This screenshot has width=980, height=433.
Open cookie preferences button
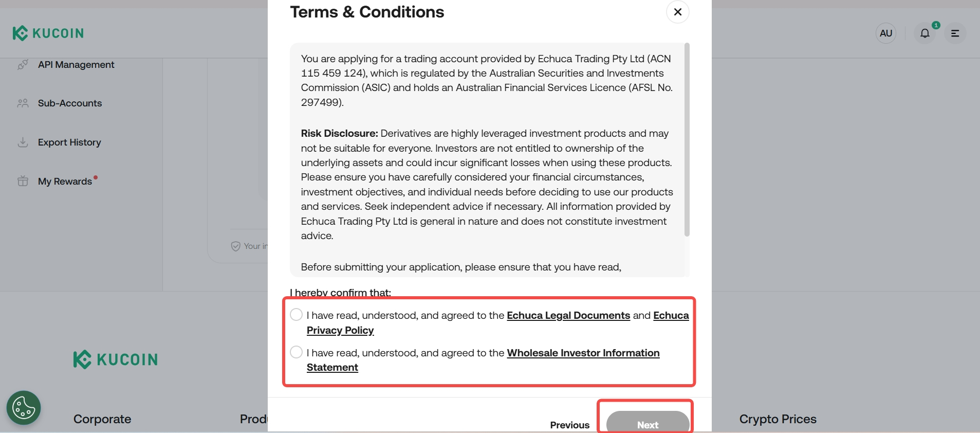click(x=24, y=408)
